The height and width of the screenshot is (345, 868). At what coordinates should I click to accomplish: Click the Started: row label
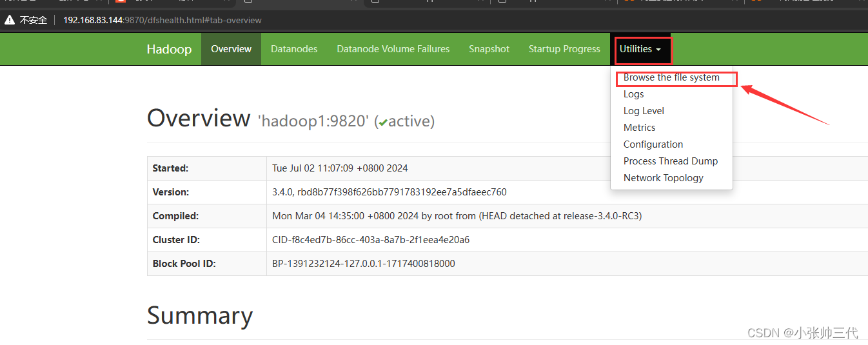tap(170, 168)
